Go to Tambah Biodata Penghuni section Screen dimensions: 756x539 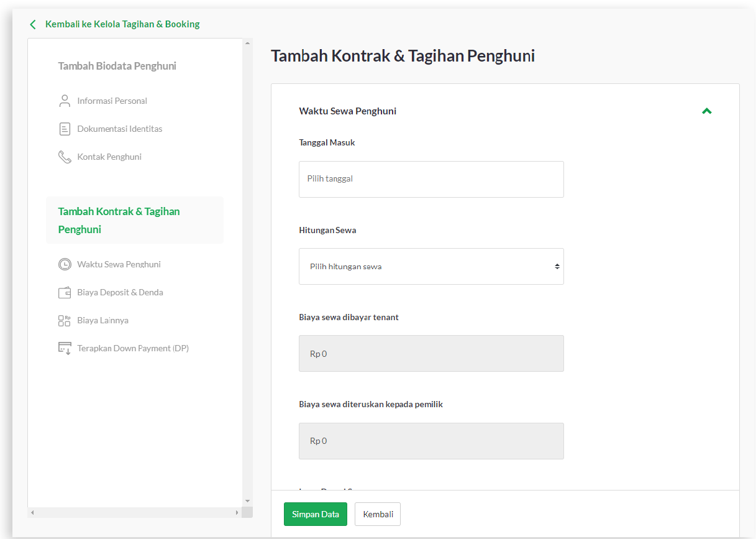pyautogui.click(x=117, y=66)
